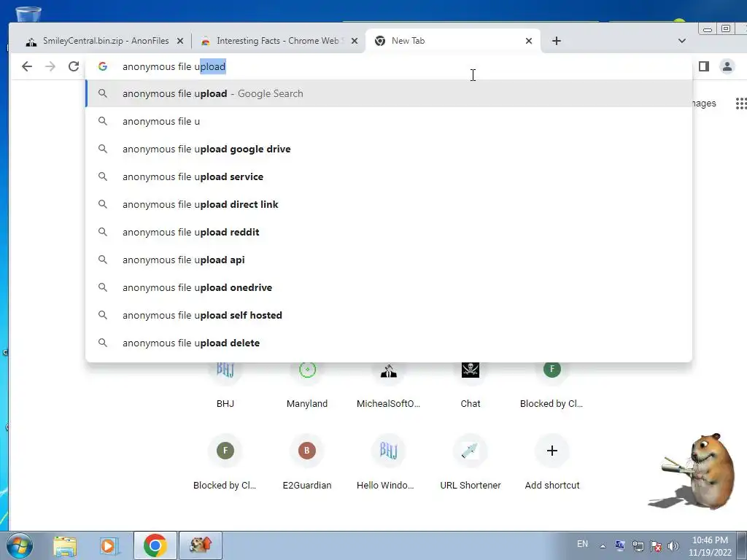Choose the 'anonymous file u' suggestion
Image resolution: width=747 pixels, height=560 pixels.
coord(388,122)
